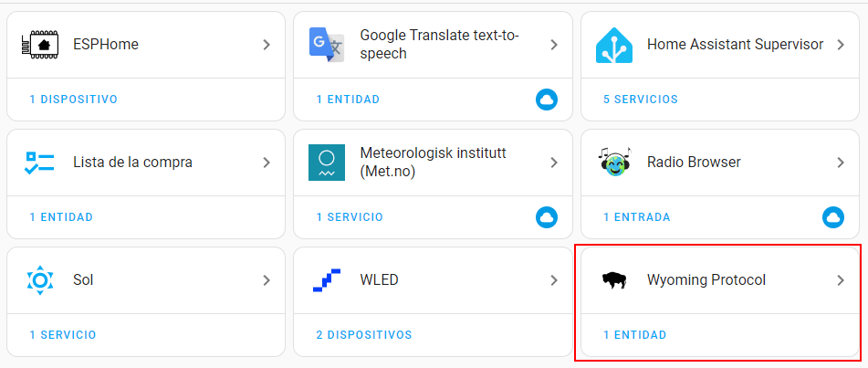Click the Wyoming Protocol bison icon

[613, 280]
